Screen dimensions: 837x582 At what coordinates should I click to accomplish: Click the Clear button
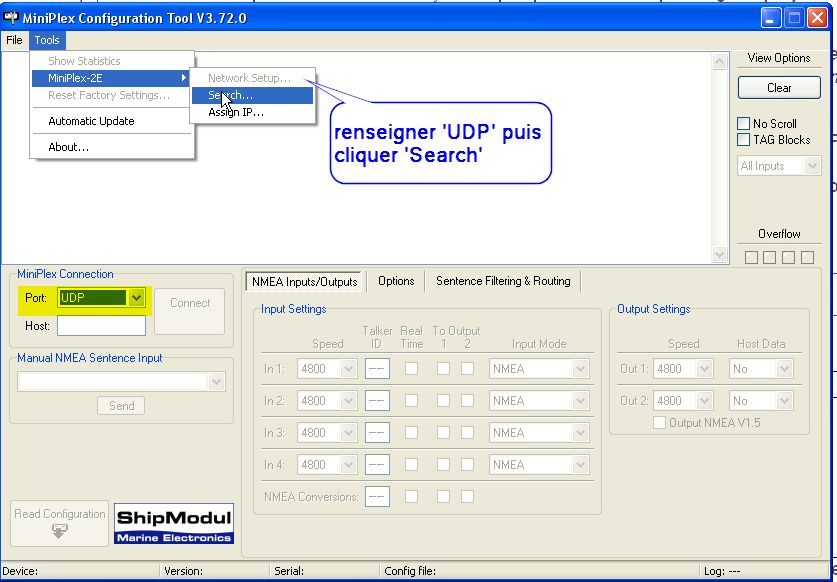click(x=779, y=88)
